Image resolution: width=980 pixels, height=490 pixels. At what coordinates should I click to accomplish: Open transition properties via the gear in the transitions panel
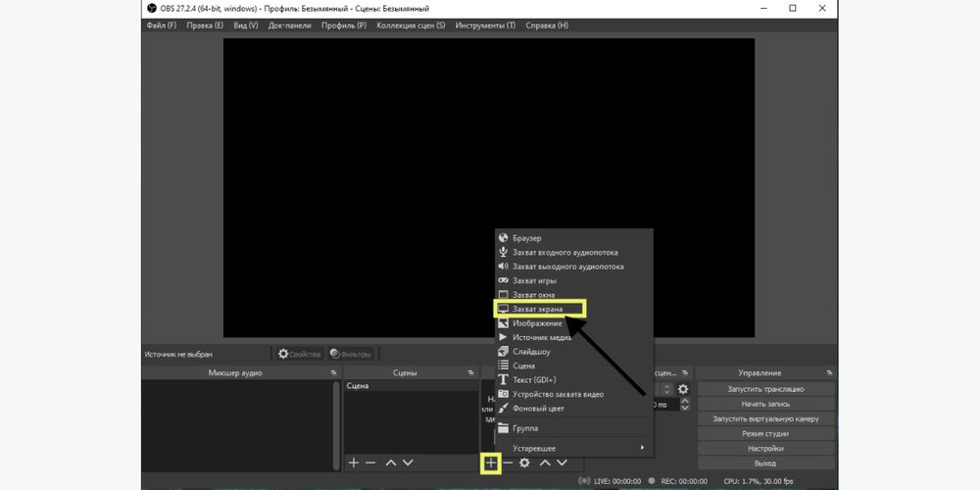point(683,389)
